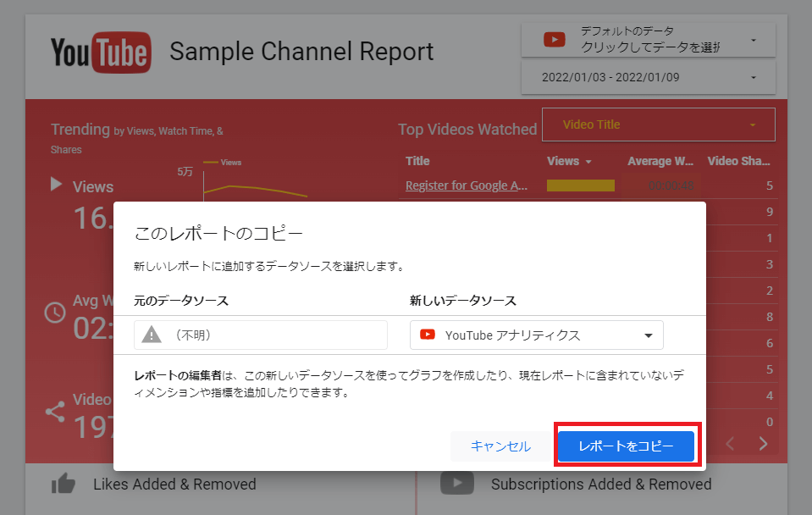Open the date range 2022/01/03 - 2022/01/09 dropdown
Image resolution: width=812 pixels, height=515 pixels.
649,78
